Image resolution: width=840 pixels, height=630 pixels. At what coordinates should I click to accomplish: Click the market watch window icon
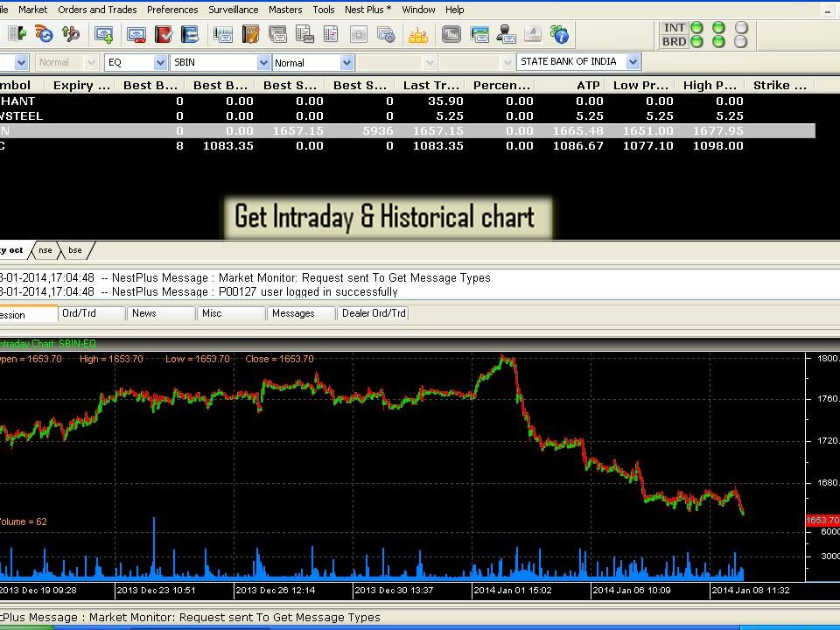point(223,35)
